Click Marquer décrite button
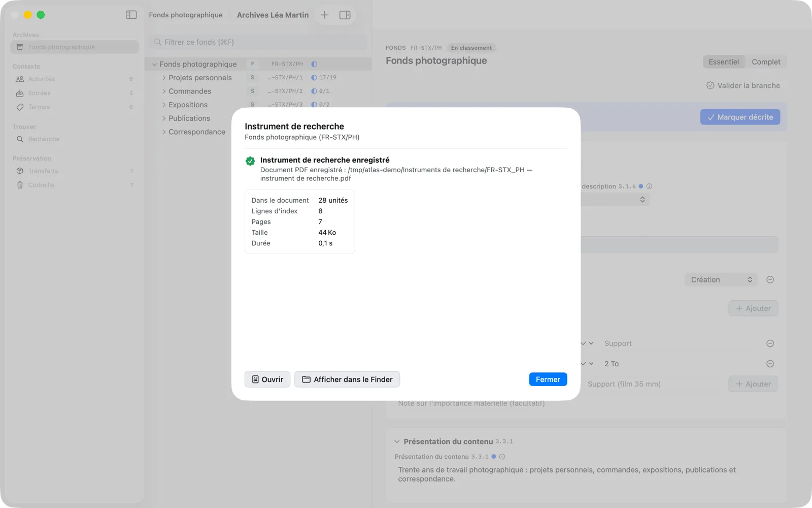Viewport: 812px width, 508px height. [740, 117]
